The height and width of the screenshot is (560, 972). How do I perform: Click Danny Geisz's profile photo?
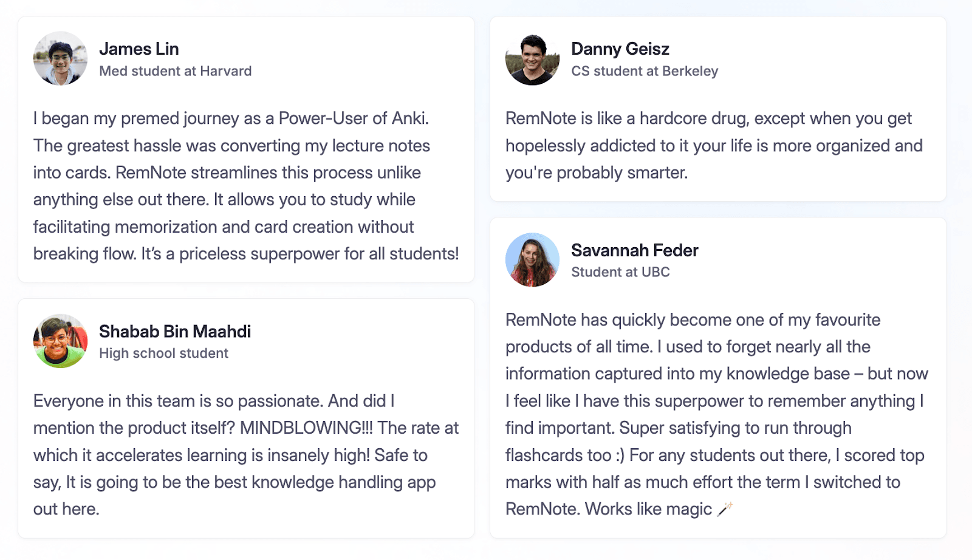coord(532,59)
